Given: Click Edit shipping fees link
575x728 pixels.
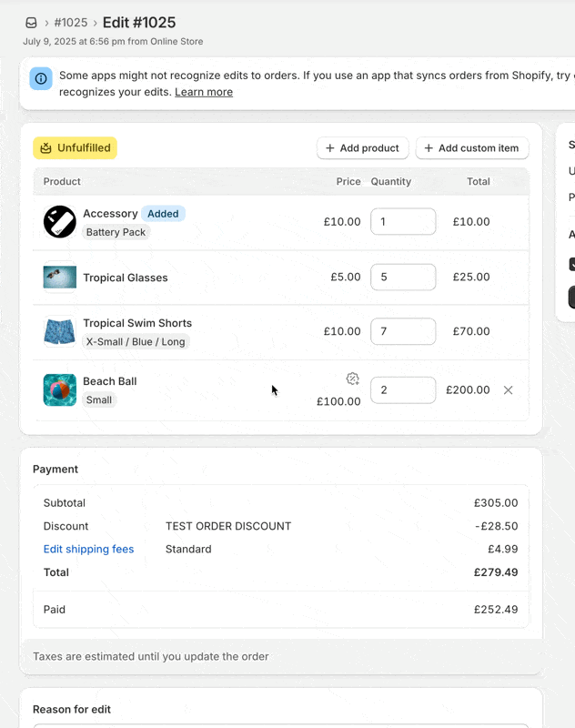Looking at the screenshot, I should tap(88, 550).
